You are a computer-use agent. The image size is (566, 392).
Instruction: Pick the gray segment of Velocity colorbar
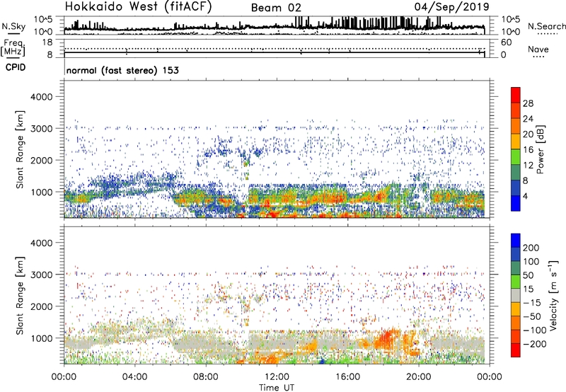tap(516, 296)
